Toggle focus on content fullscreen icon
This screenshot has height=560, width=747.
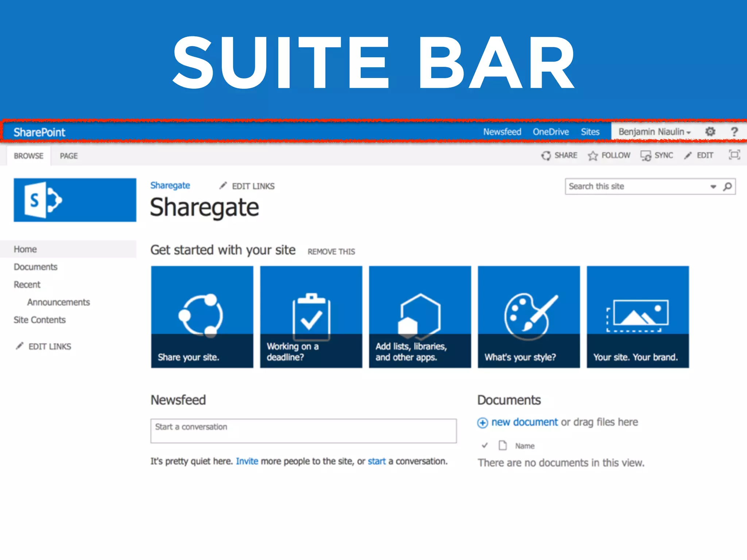(734, 155)
